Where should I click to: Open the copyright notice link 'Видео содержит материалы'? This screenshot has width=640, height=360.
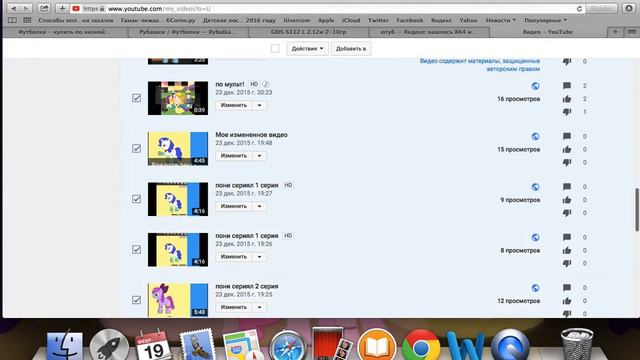(480, 65)
